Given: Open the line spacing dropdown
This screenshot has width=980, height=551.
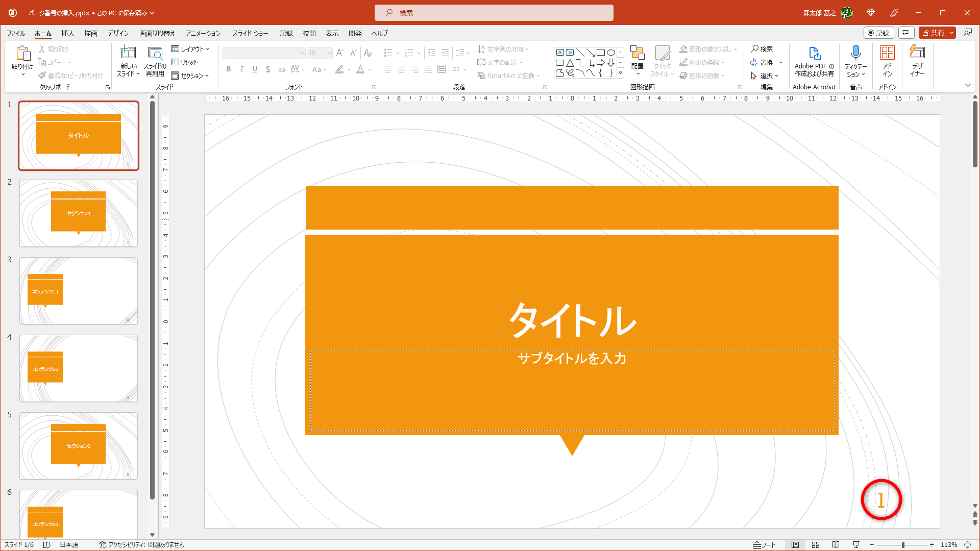Looking at the screenshot, I should click(x=463, y=53).
